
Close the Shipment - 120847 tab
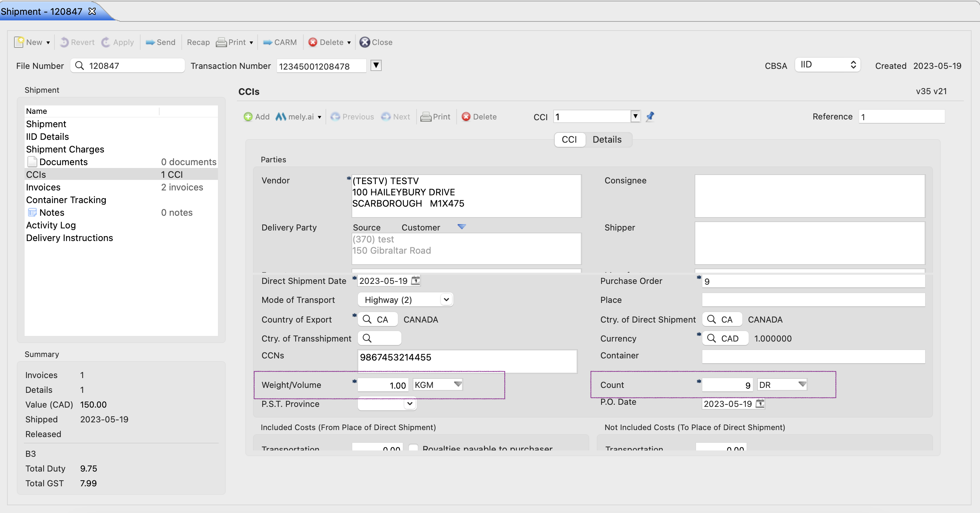[x=92, y=11]
